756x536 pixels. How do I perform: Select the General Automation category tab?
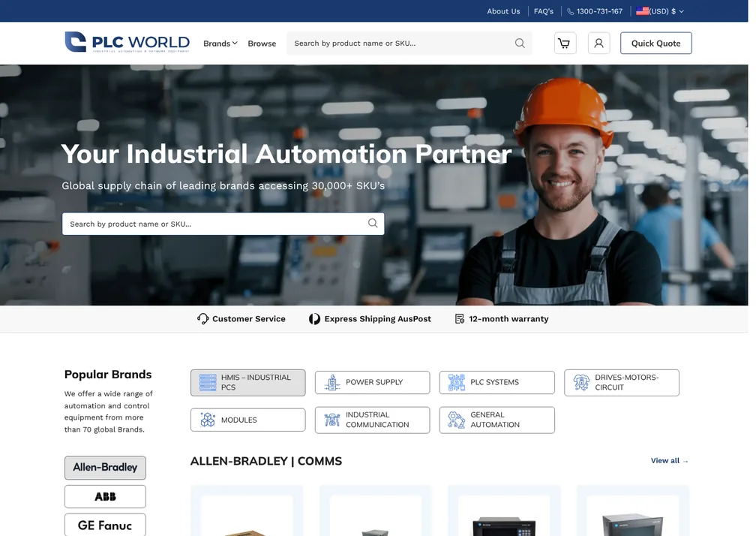point(497,420)
